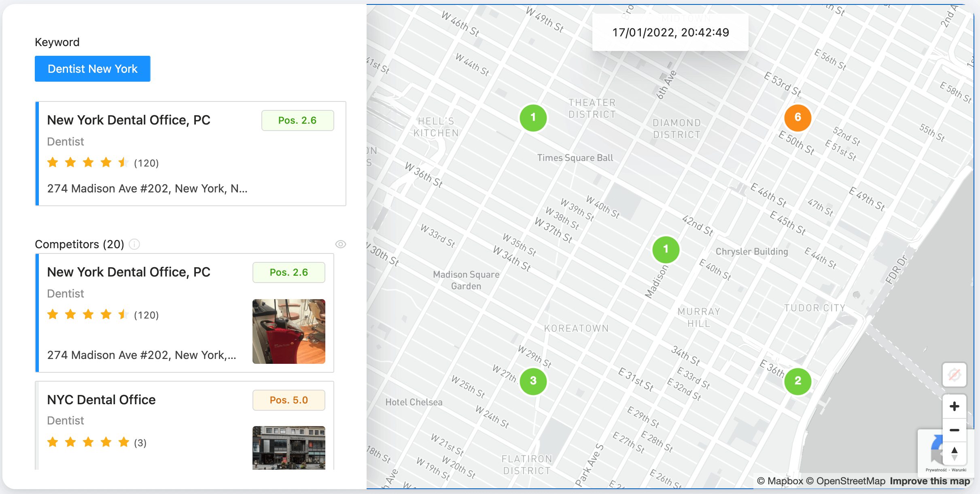This screenshot has width=980, height=494.
Task: Open the NYC Dental Office competitor card
Action: [x=185, y=426]
